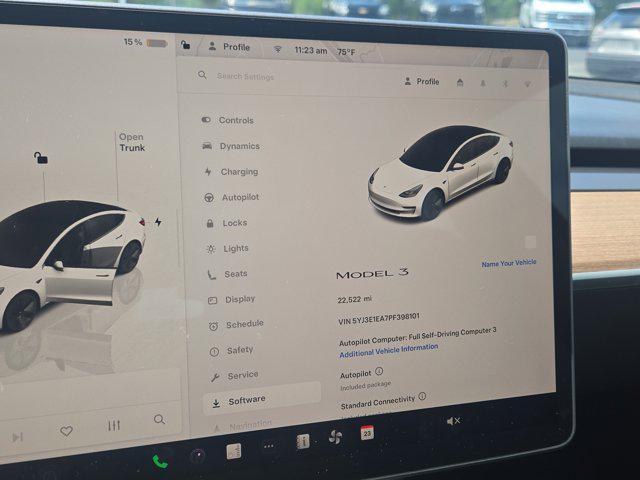Viewport: 640px width, 480px height.
Task: Click the info icon next to Autopilot
Action: [x=379, y=371]
